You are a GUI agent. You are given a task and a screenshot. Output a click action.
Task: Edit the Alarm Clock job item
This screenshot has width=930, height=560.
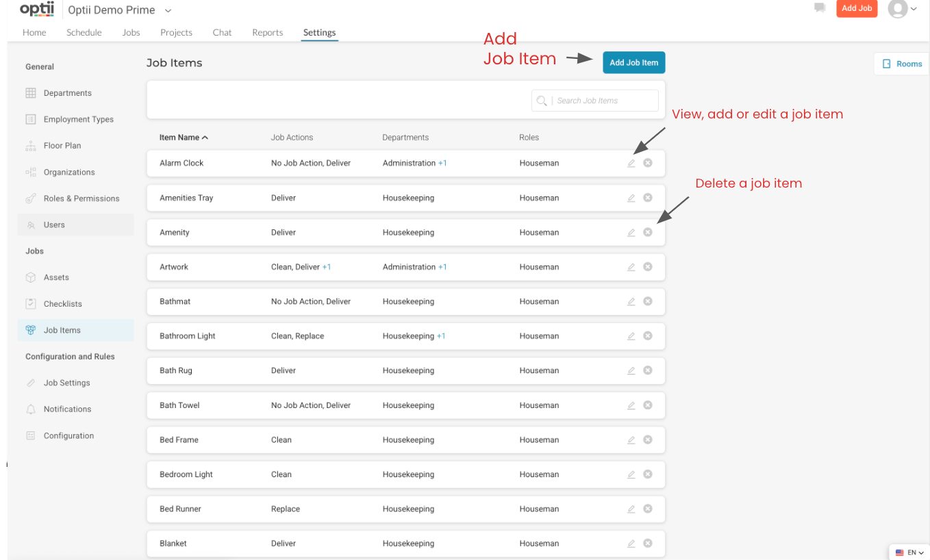pyautogui.click(x=631, y=163)
